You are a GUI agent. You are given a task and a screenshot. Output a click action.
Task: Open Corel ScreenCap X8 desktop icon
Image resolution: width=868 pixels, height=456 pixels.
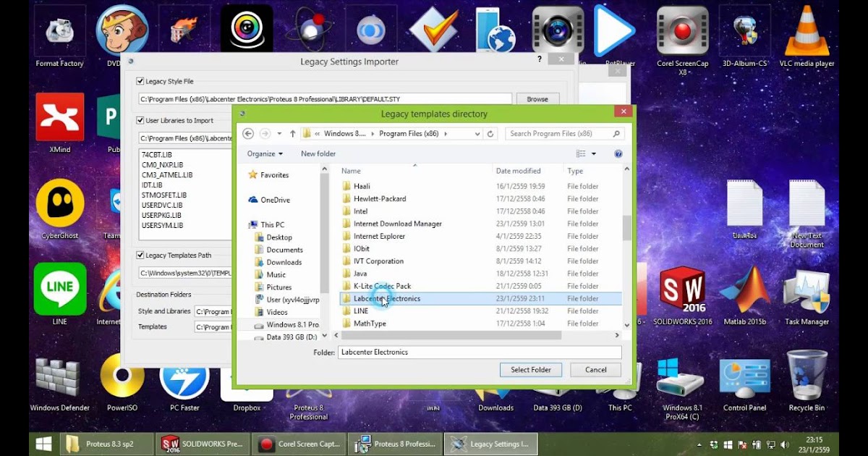click(682, 40)
